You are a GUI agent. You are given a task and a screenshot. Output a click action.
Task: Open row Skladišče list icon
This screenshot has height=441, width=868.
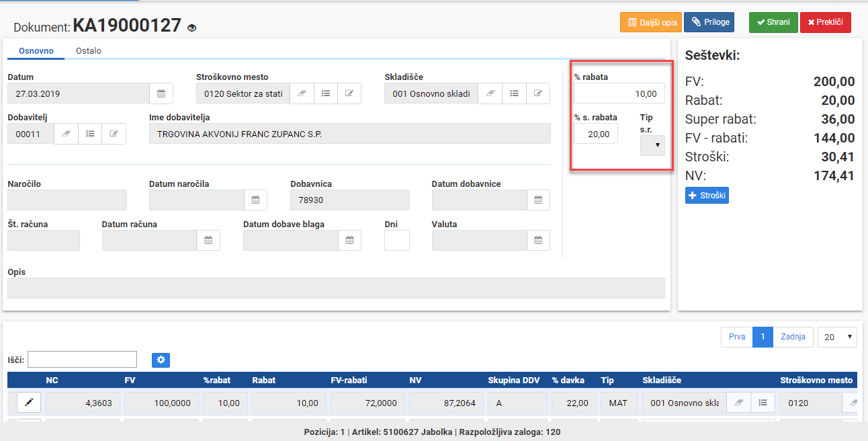coord(763,403)
